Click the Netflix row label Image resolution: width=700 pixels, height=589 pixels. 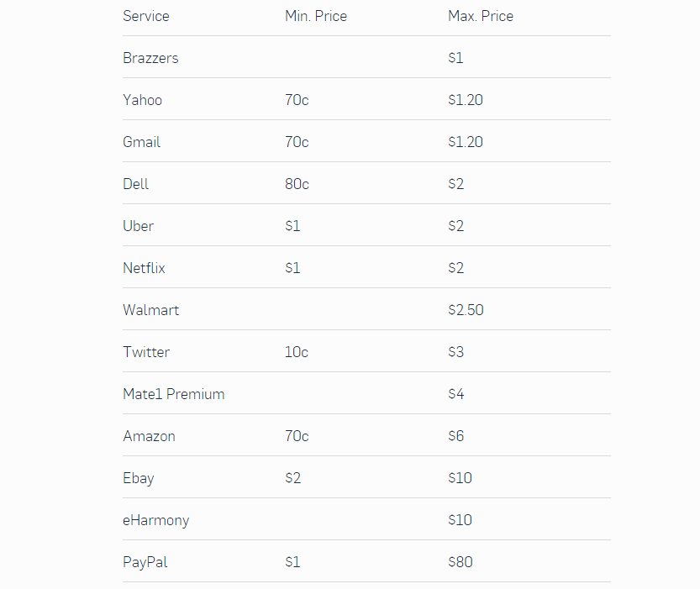144,268
